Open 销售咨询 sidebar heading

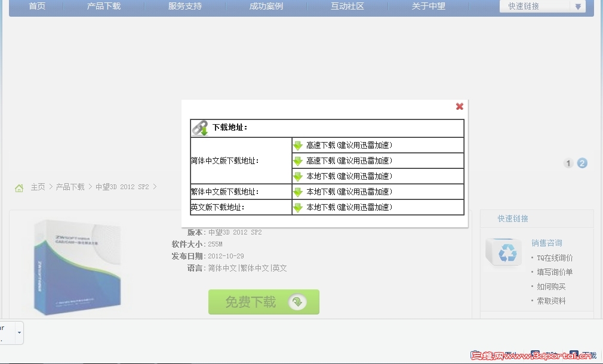546,243
